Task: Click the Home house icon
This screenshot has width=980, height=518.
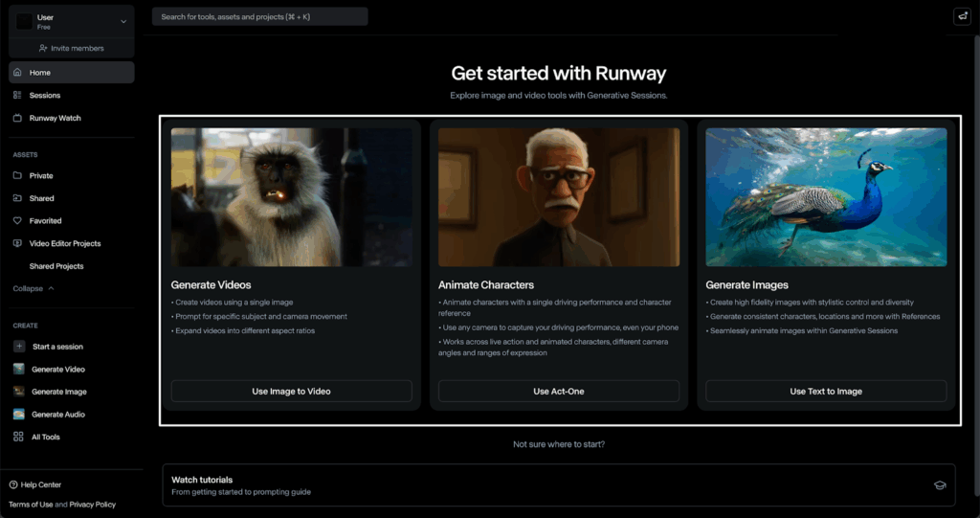Action: [17, 73]
